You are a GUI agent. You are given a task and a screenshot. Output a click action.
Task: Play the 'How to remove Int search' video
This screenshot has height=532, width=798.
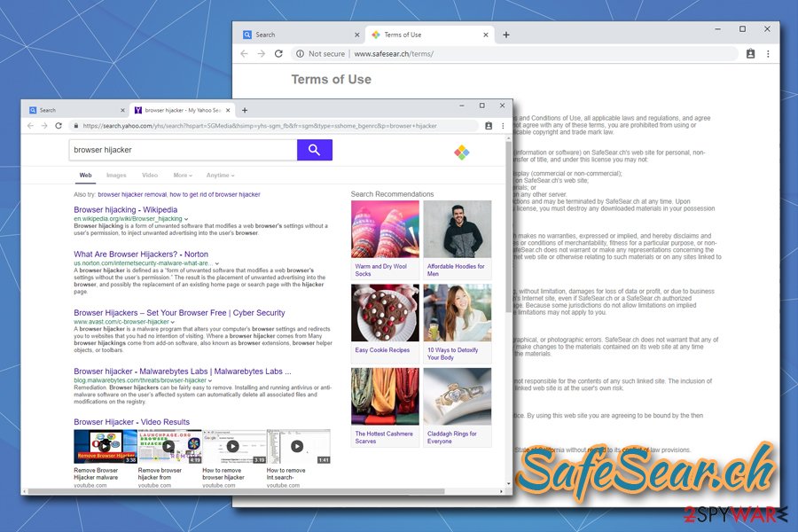click(x=298, y=446)
